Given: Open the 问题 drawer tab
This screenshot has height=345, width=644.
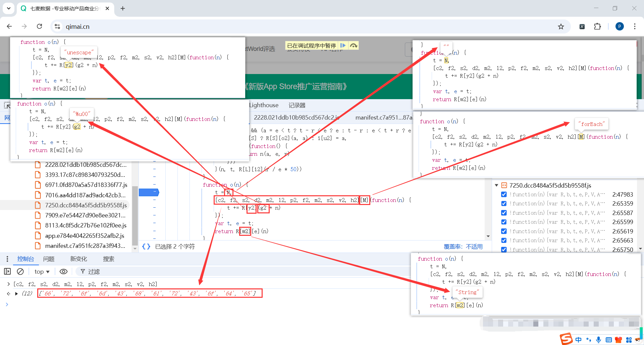Looking at the screenshot, I should 49,259.
